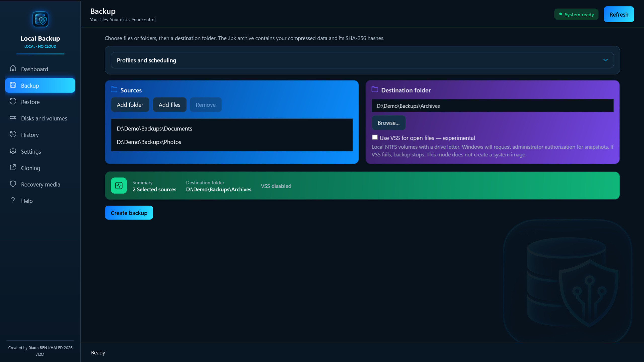644x362 pixels.
Task: Click the Local Backup app logo
Action: tap(40, 19)
